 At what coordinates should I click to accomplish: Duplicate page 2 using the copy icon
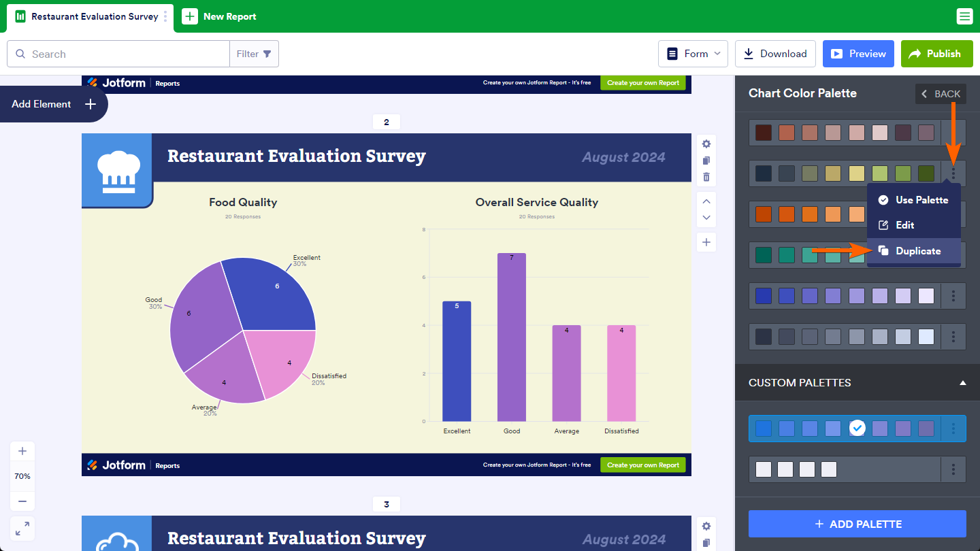tap(706, 161)
